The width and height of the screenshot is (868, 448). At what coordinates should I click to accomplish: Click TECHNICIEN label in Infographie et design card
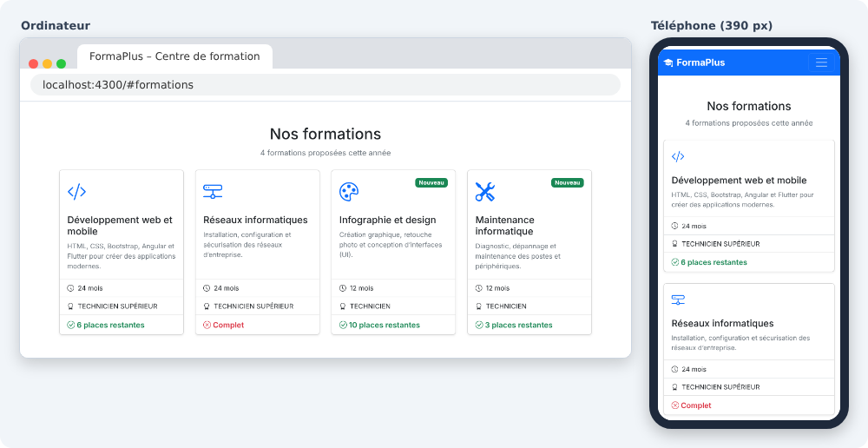(370, 306)
